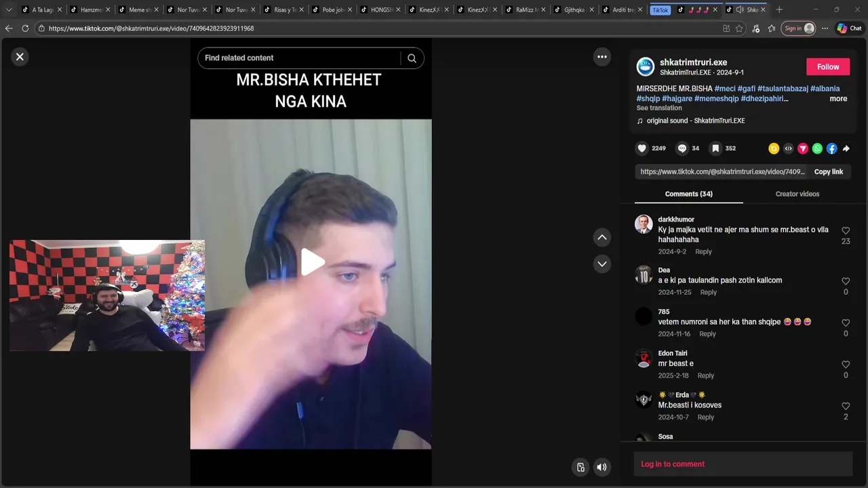Open the Edon Tairi commenter avatar
Image resolution: width=868 pixels, height=488 pixels.
click(x=644, y=359)
